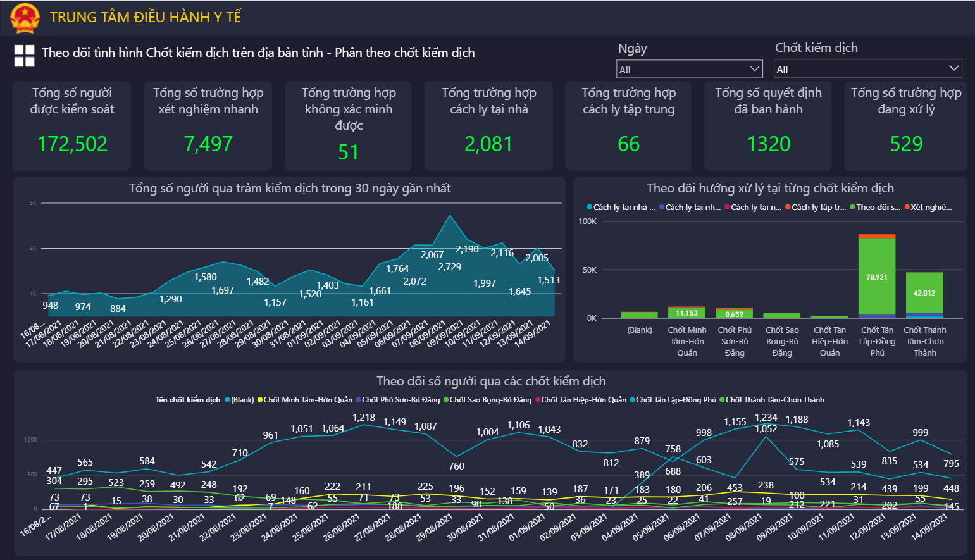Viewport: 975px width, 560px height.
Task: Click the 'Tổng số người được kiểm soát' card
Action: 72,125
